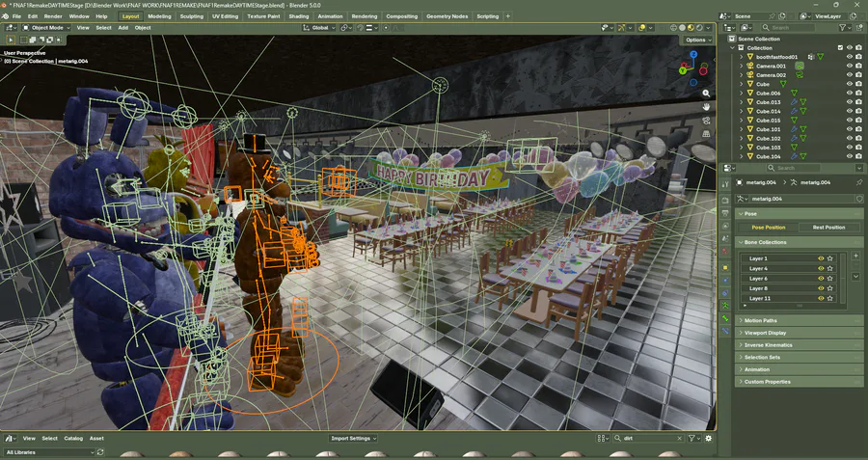Open the Object properties tab icon

click(x=725, y=267)
